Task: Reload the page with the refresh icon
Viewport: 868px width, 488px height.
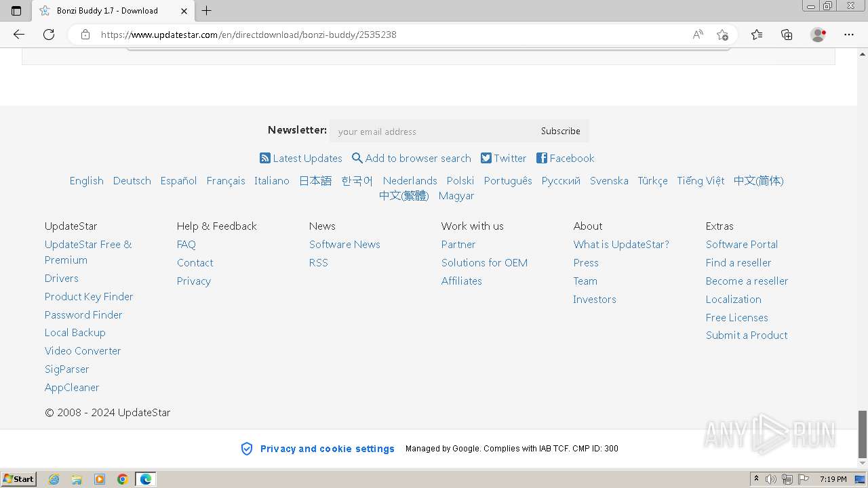Action: (49, 35)
